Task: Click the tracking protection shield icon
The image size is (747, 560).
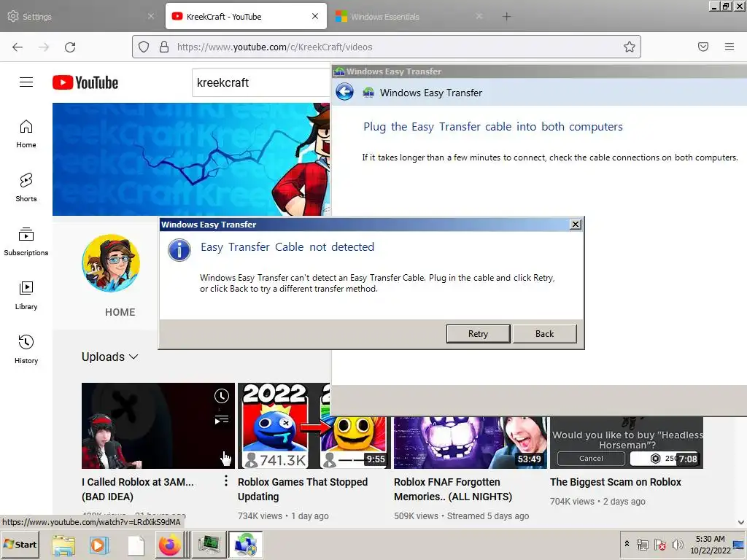Action: tap(144, 47)
